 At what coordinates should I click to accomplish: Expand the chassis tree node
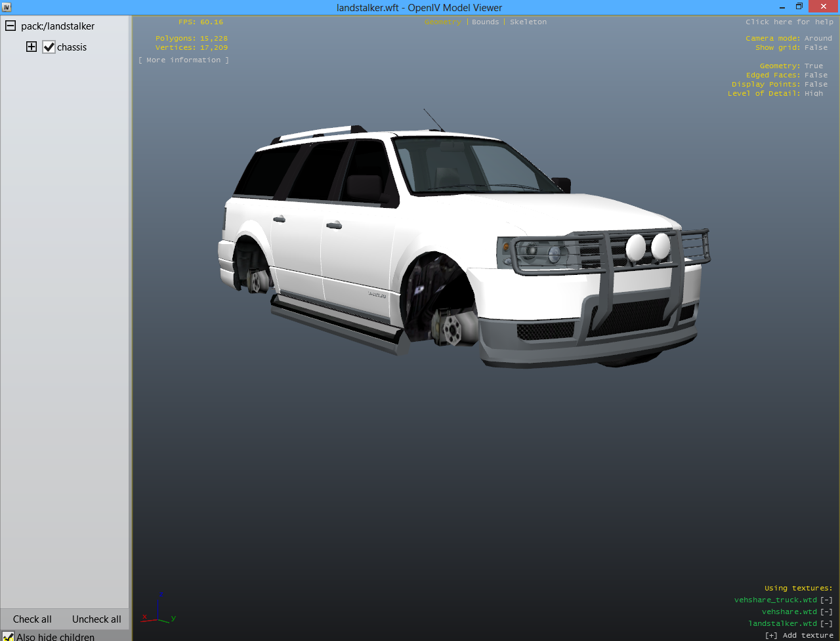pos(31,47)
